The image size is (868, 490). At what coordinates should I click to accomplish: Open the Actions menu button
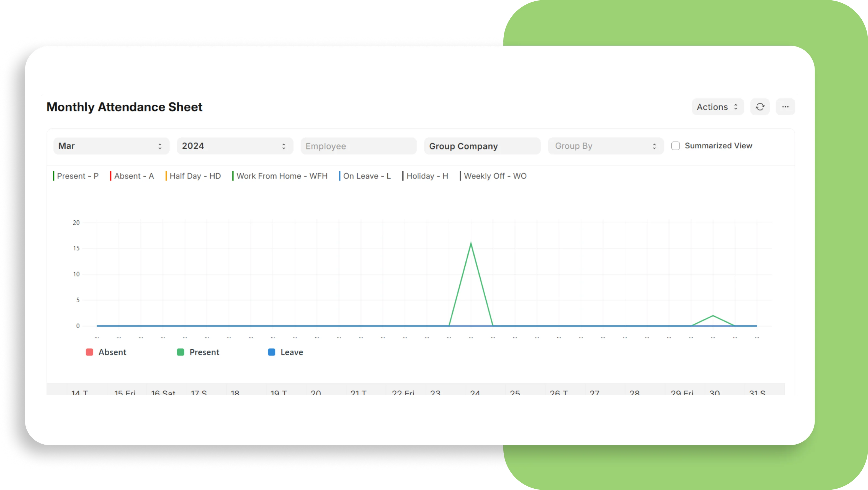(717, 107)
